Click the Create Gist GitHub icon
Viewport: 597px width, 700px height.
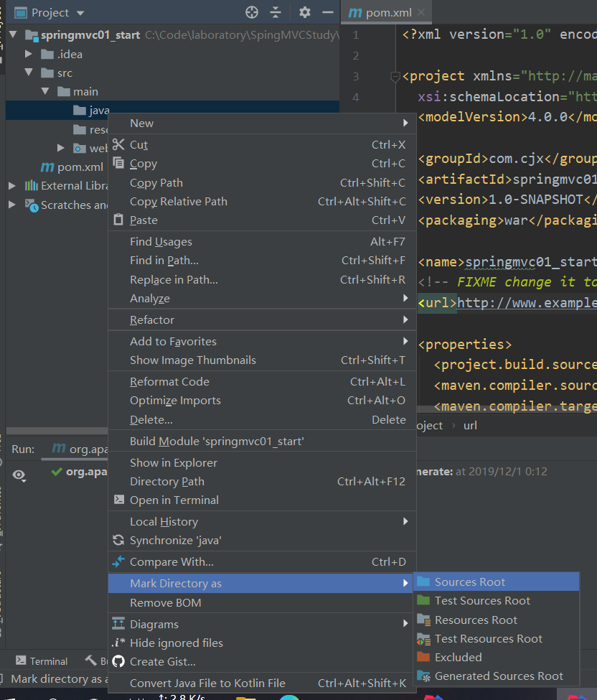pyautogui.click(x=118, y=661)
